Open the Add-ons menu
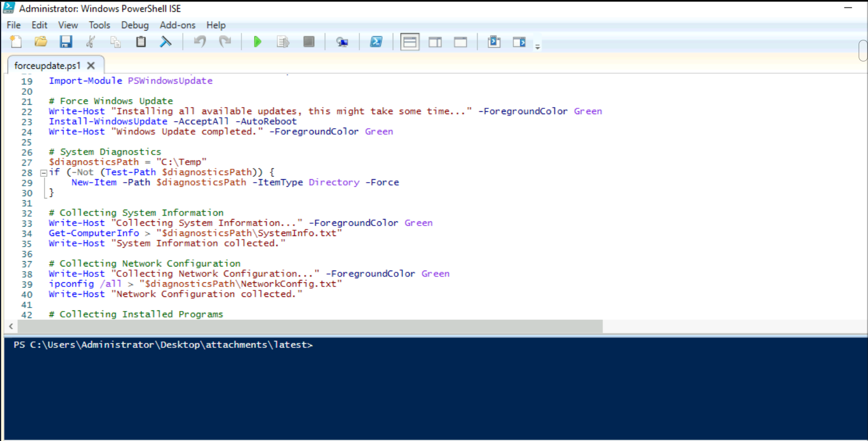868x441 pixels. coord(177,25)
